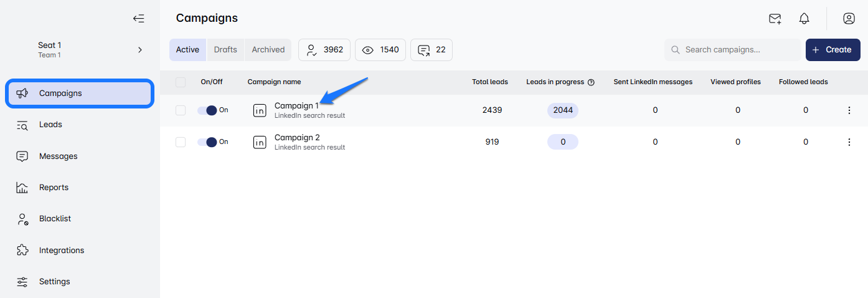Image resolution: width=868 pixels, height=298 pixels.
Task: Open the three-dot menu for Campaign 1
Action: point(849,110)
